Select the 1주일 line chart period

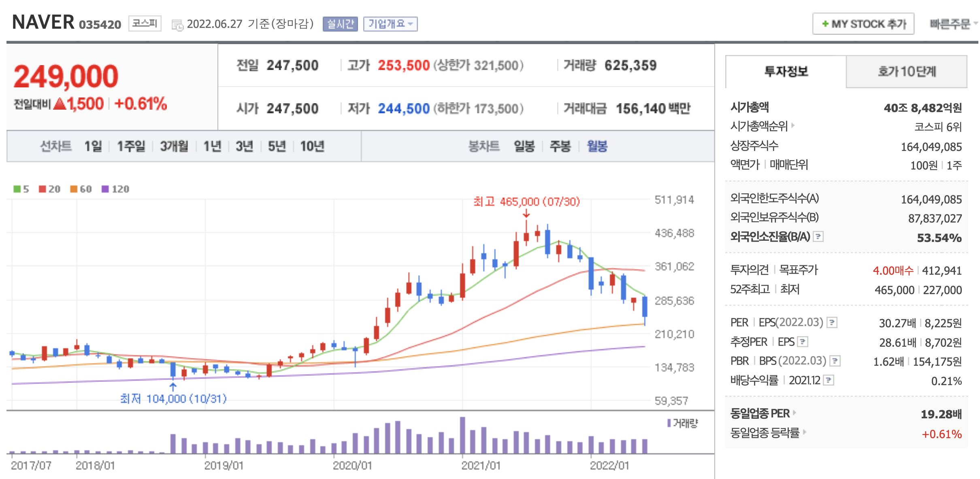(x=131, y=146)
